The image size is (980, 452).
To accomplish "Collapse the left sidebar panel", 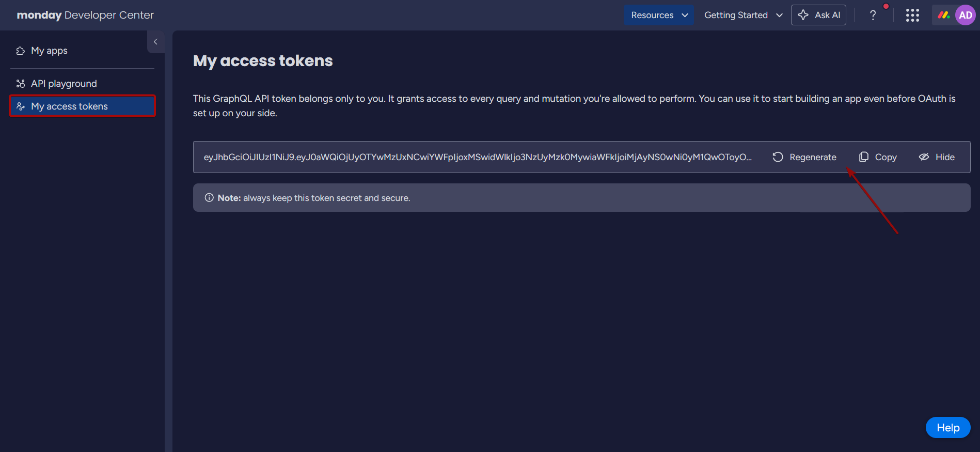I will (155, 42).
